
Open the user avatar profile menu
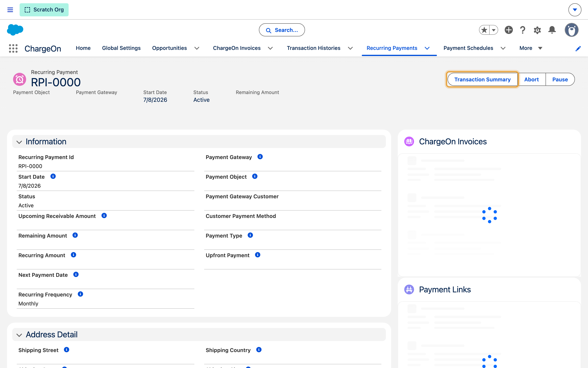coord(571,30)
